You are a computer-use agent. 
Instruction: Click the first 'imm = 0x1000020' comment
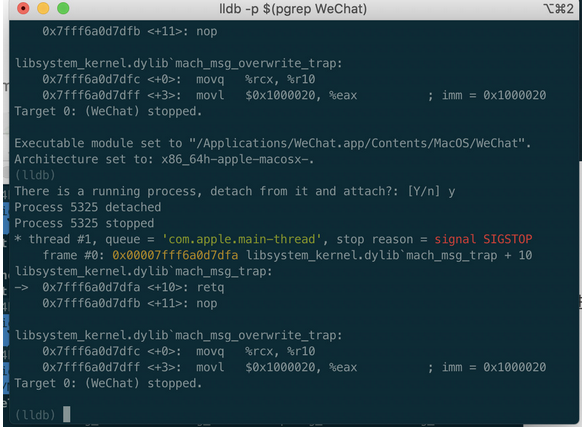494,95
